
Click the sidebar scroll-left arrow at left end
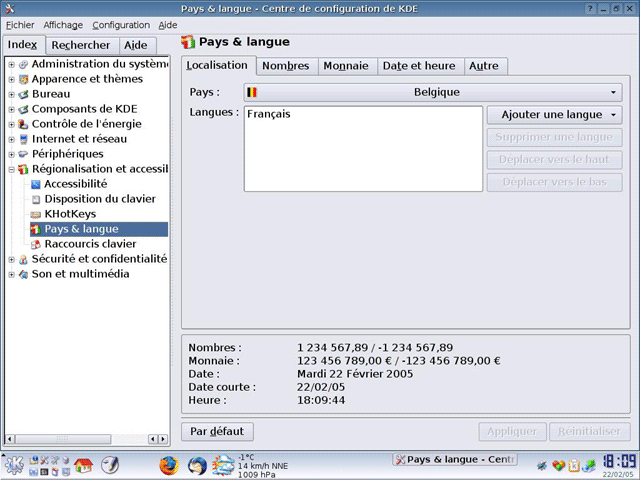(x=10, y=439)
